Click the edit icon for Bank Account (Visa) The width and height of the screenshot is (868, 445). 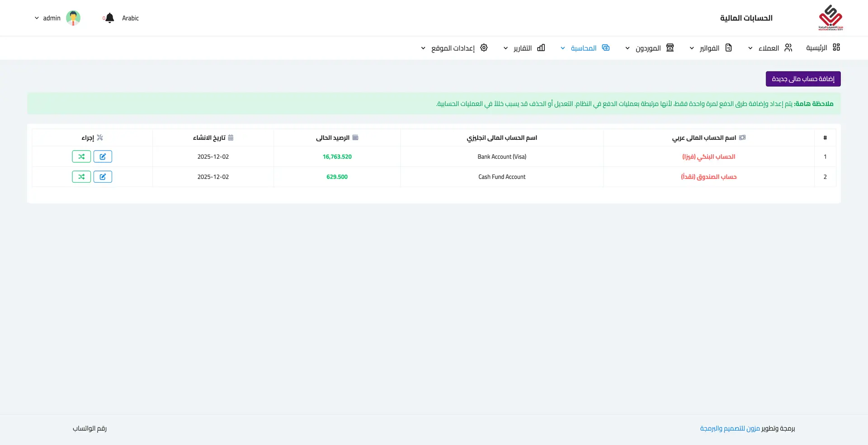[x=103, y=156]
